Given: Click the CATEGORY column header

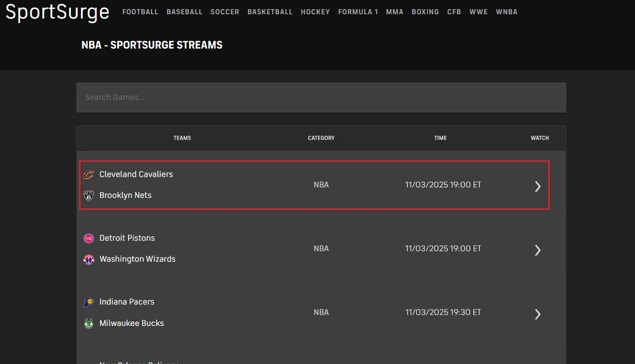Looking at the screenshot, I should pyautogui.click(x=321, y=138).
